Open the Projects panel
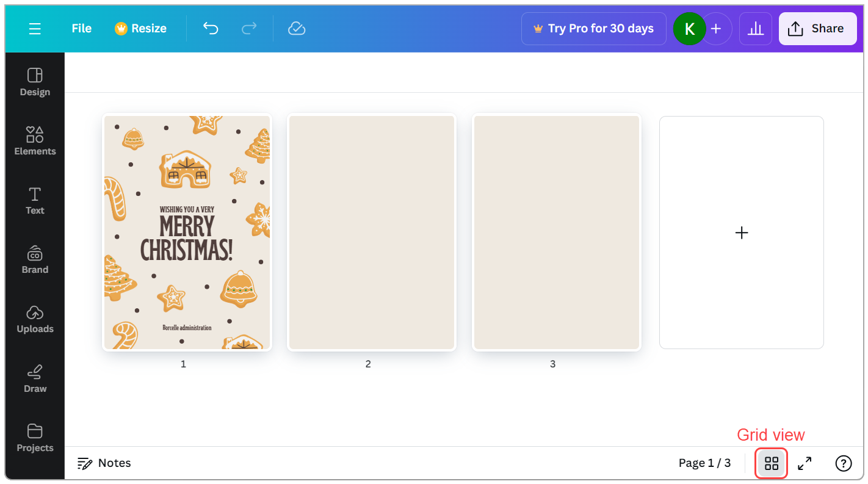868x484 pixels. pos(34,437)
